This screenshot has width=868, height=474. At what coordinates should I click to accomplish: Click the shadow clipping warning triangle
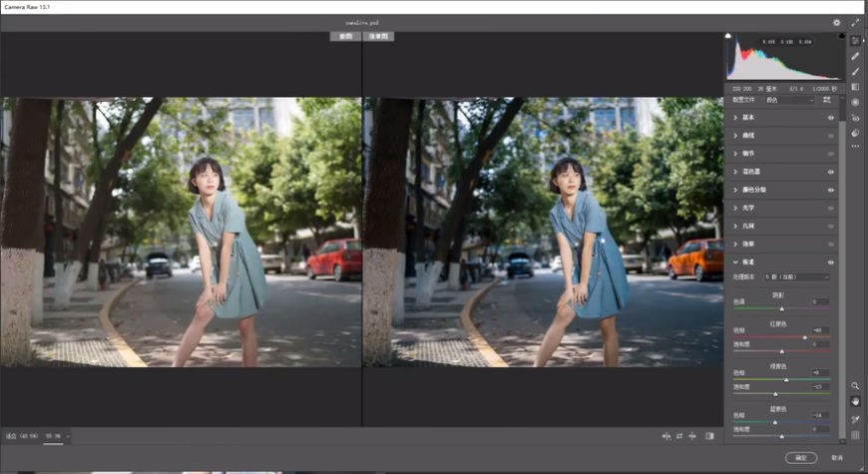click(x=728, y=36)
